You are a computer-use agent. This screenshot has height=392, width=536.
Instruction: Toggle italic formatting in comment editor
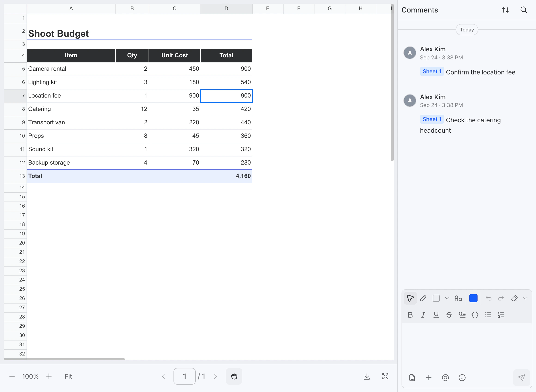423,315
